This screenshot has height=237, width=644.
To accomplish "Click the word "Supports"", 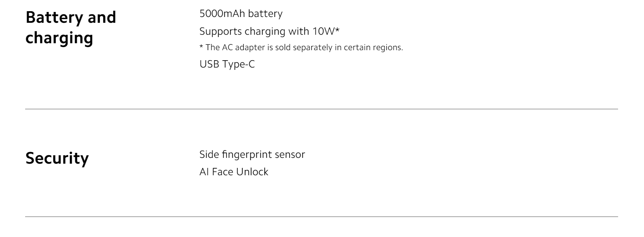I will click(x=220, y=31).
